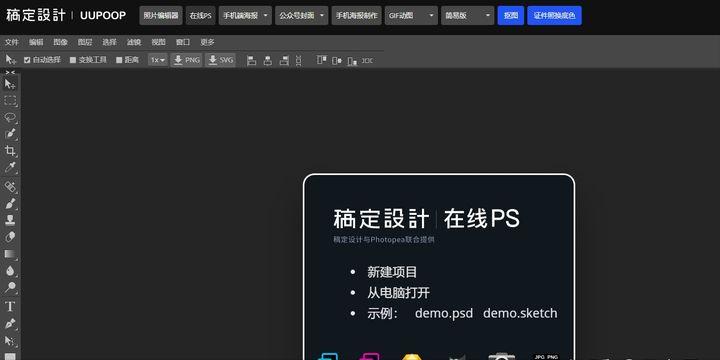Click the UUPOOP text in header
The image size is (720, 360).
coord(103,16)
